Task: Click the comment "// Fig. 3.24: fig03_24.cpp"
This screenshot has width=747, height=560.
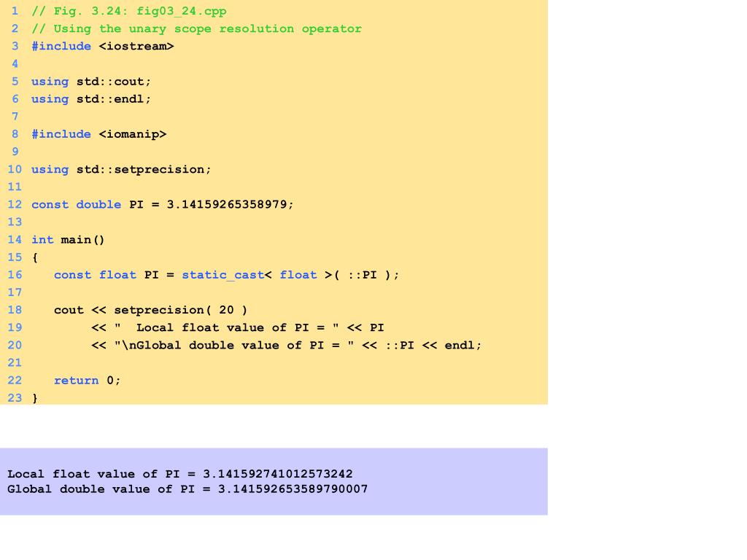Action: point(128,11)
